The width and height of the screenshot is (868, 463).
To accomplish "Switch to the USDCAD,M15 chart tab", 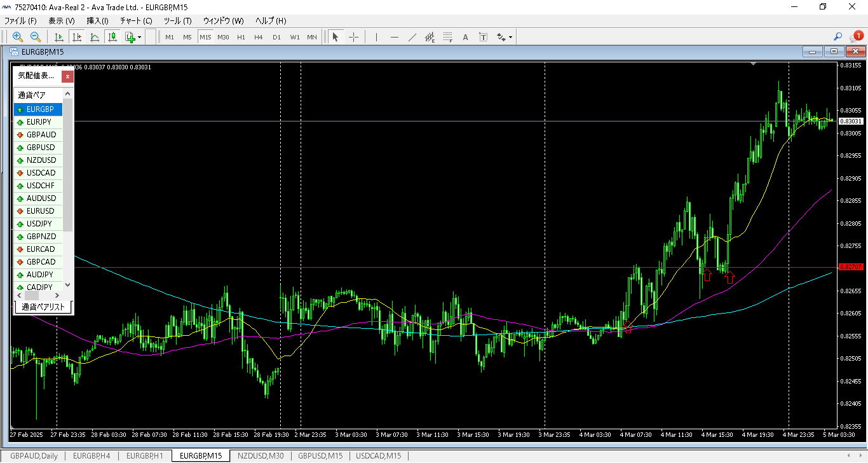I will tap(378, 456).
